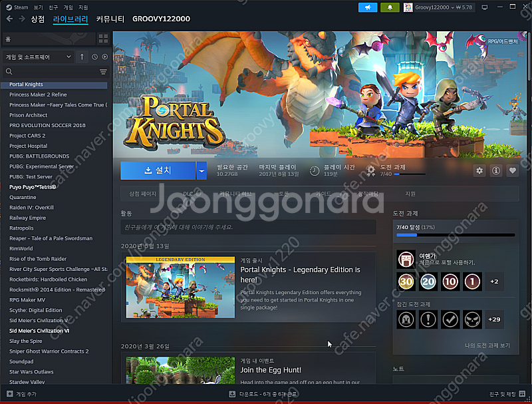Open the 커뮤니티 tab
Image resolution: width=532 pixels, height=404 pixels.
tap(110, 19)
